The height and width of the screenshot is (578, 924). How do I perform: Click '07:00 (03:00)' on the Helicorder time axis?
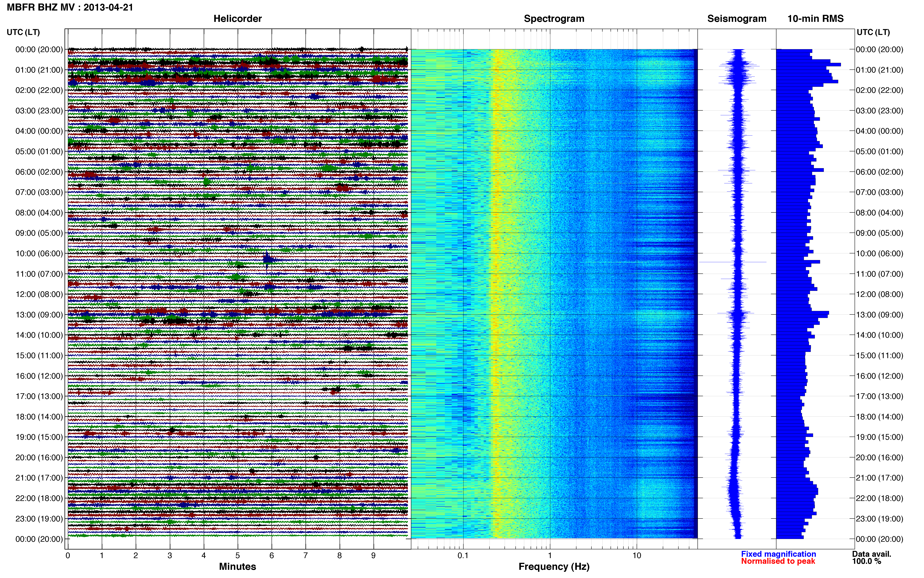pos(39,192)
